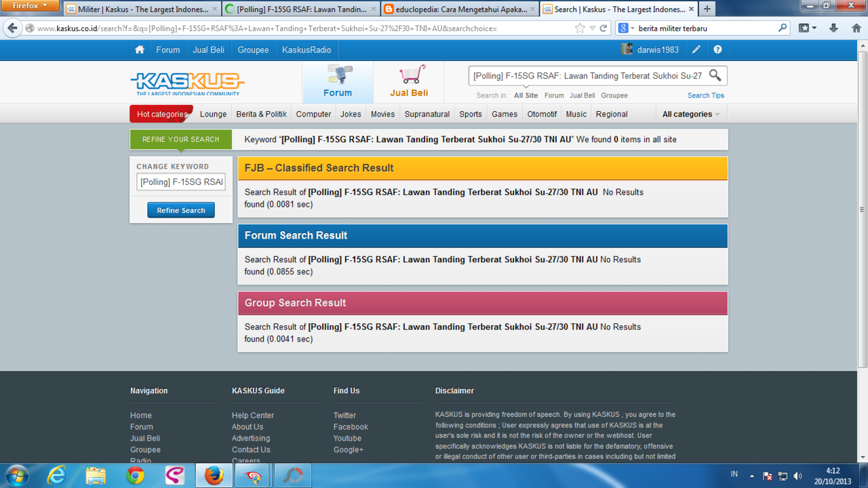Open the Windows Start button

[16, 475]
